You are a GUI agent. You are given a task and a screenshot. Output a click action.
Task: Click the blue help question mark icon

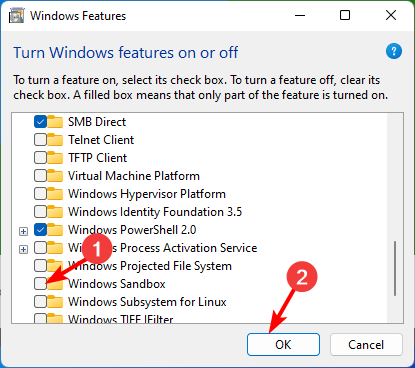click(x=394, y=51)
